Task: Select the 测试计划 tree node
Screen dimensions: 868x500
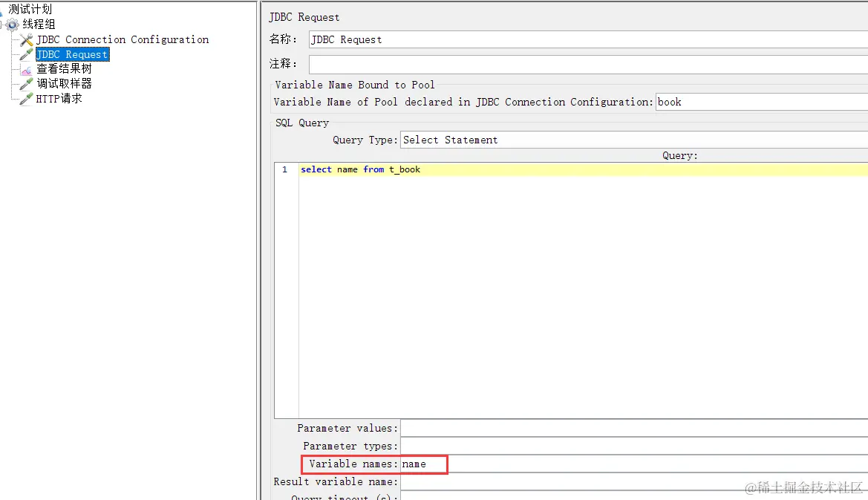Action: pyautogui.click(x=30, y=10)
